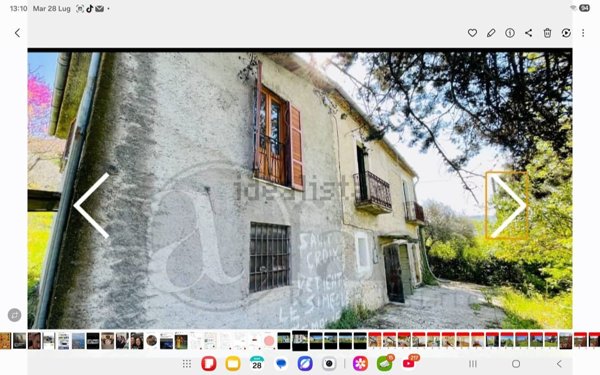The width and height of the screenshot is (600, 375).
Task: Show recent apps via three-line nav button
Action: coord(473,364)
